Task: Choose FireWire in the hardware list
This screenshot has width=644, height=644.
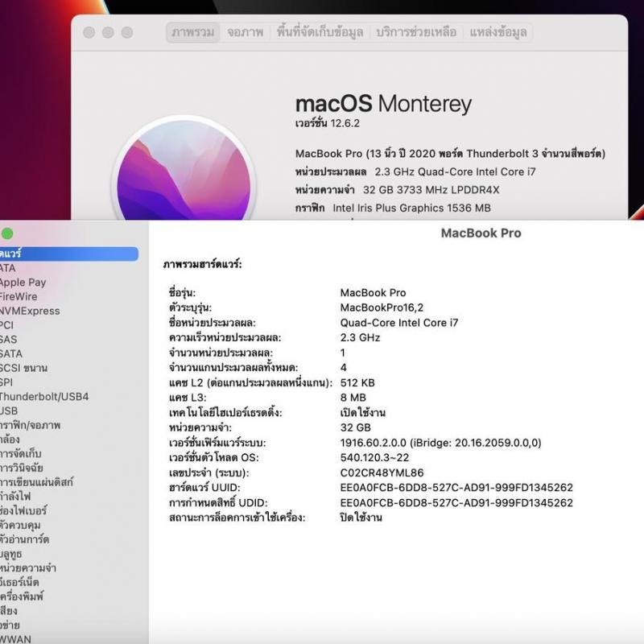Action: [x=19, y=296]
